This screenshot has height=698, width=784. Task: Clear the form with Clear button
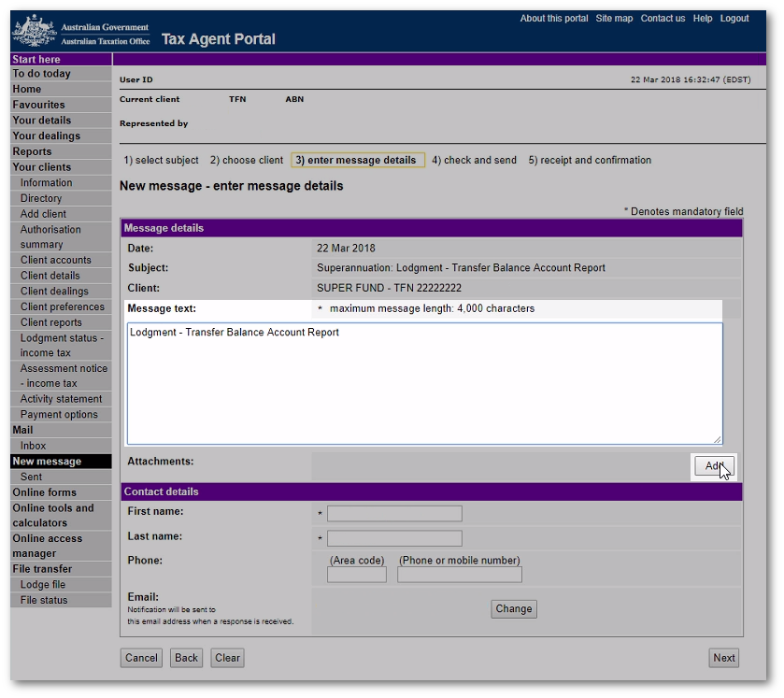click(x=227, y=658)
